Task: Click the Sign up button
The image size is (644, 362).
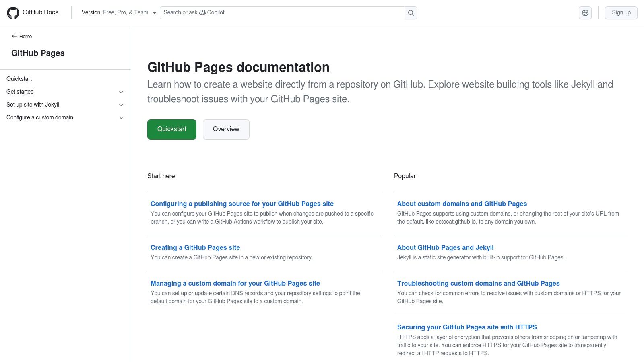Action: point(621,12)
